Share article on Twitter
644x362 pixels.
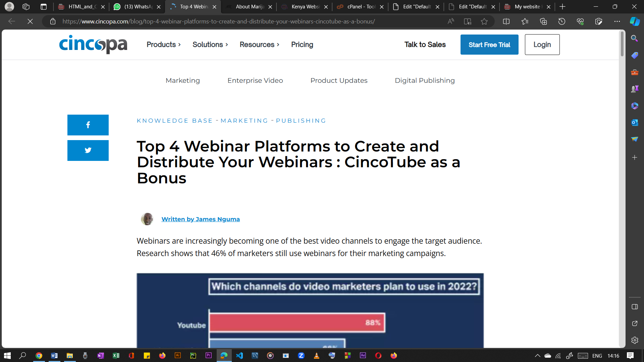click(x=88, y=150)
